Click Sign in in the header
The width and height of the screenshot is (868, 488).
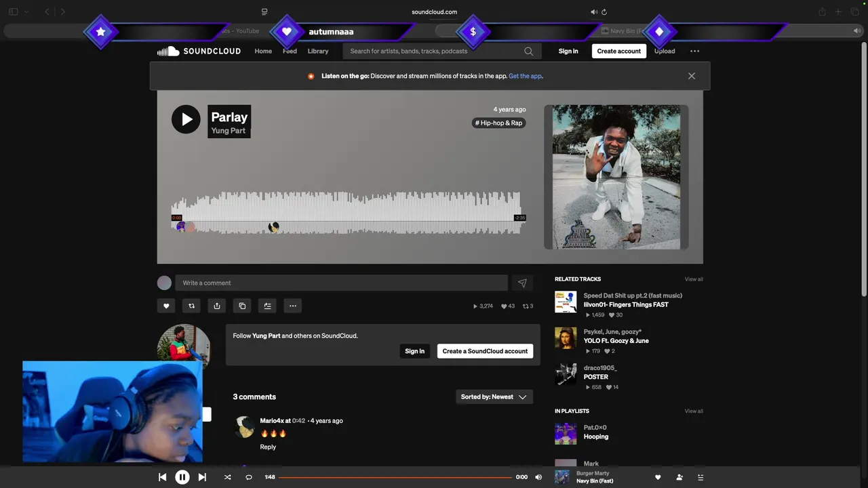coord(568,51)
